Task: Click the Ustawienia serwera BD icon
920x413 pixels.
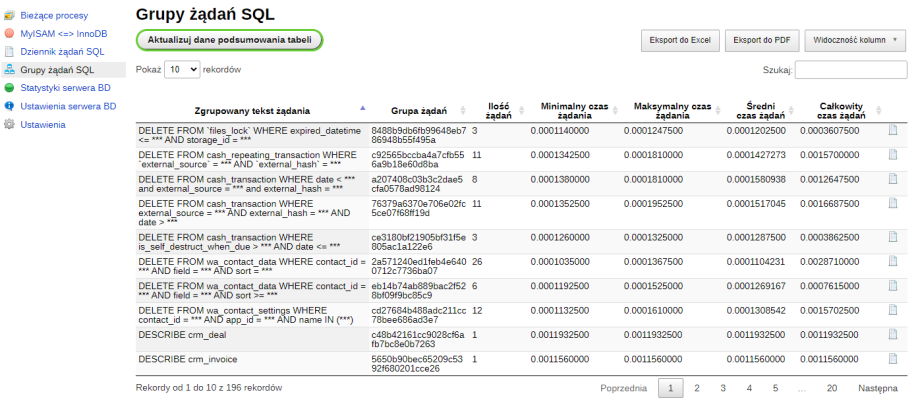Action: point(9,106)
